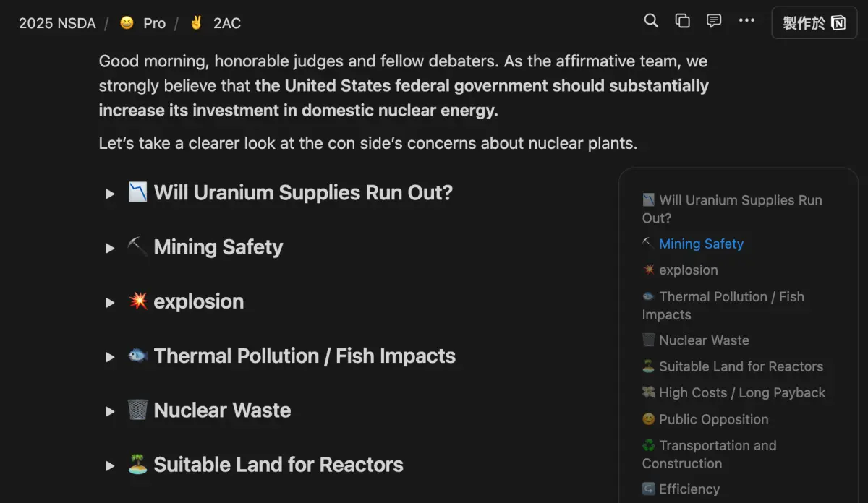Open the three-dot more options menu
Viewport: 868px width, 503px height.
pyautogui.click(x=746, y=21)
